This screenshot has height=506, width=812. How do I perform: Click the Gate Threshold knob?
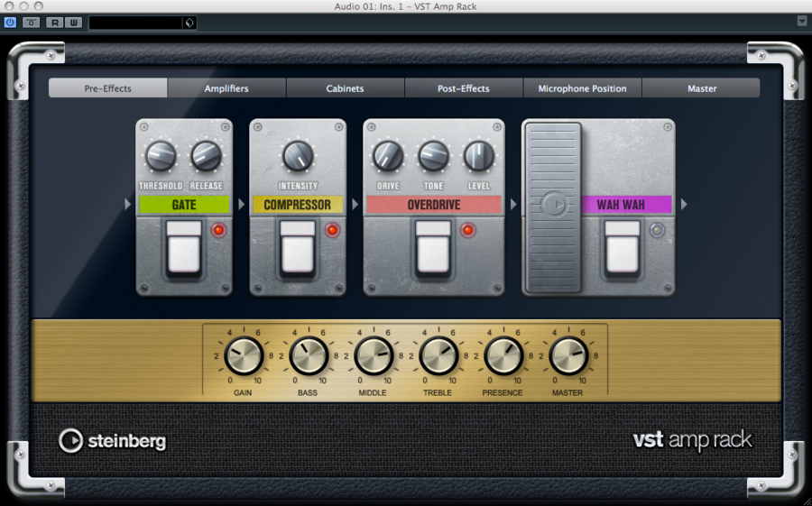point(161,156)
